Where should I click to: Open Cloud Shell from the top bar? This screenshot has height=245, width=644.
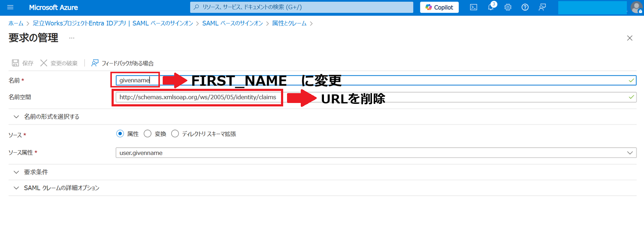coord(474,7)
